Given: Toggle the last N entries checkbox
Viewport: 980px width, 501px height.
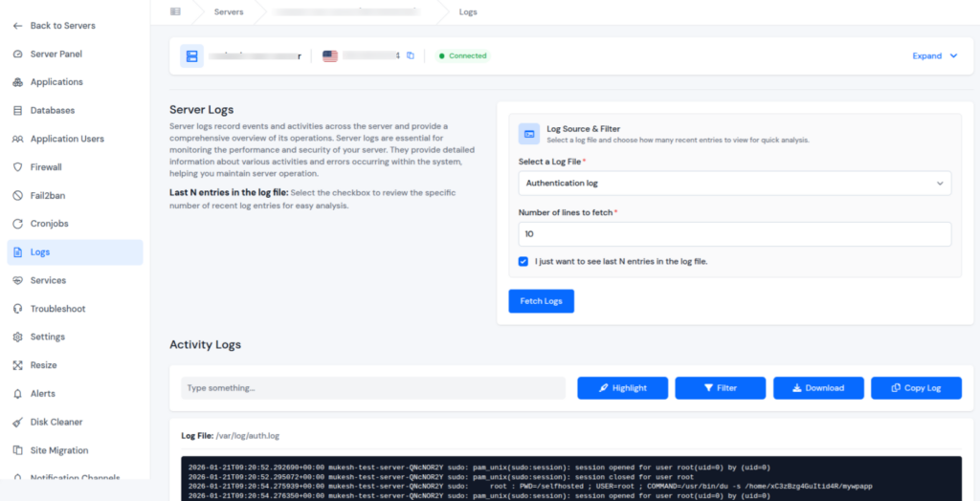Looking at the screenshot, I should [523, 262].
